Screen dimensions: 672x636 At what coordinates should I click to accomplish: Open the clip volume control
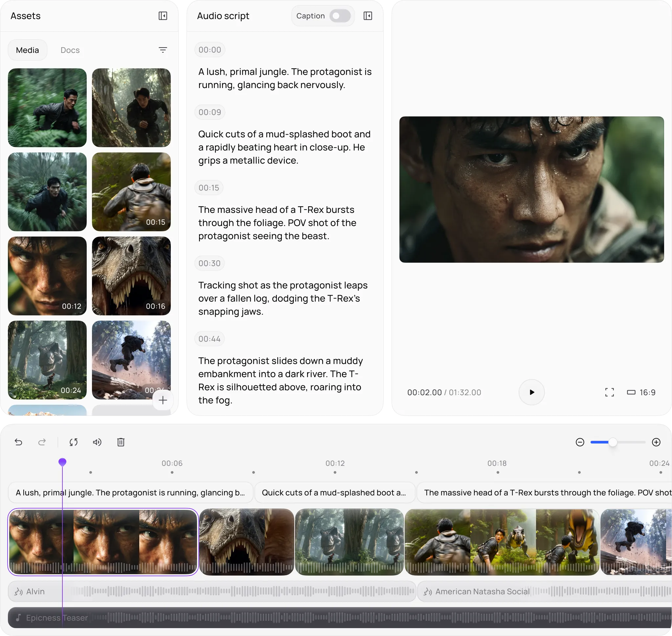[x=97, y=442]
